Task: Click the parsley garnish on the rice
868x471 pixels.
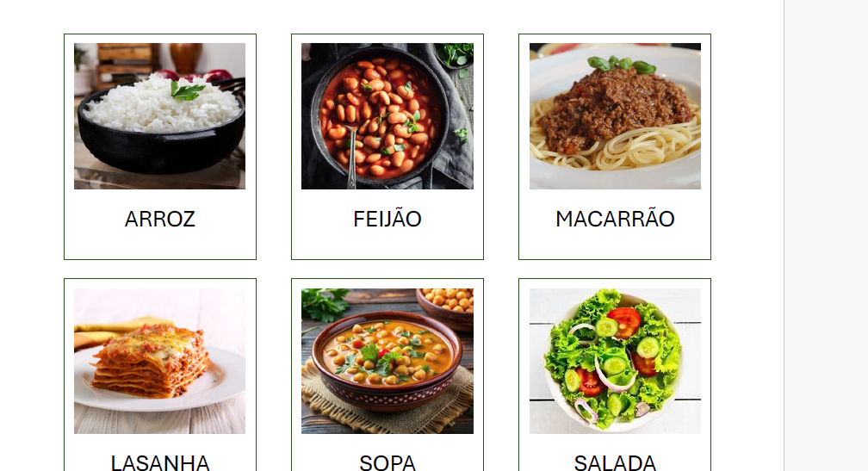Action: [x=185, y=90]
